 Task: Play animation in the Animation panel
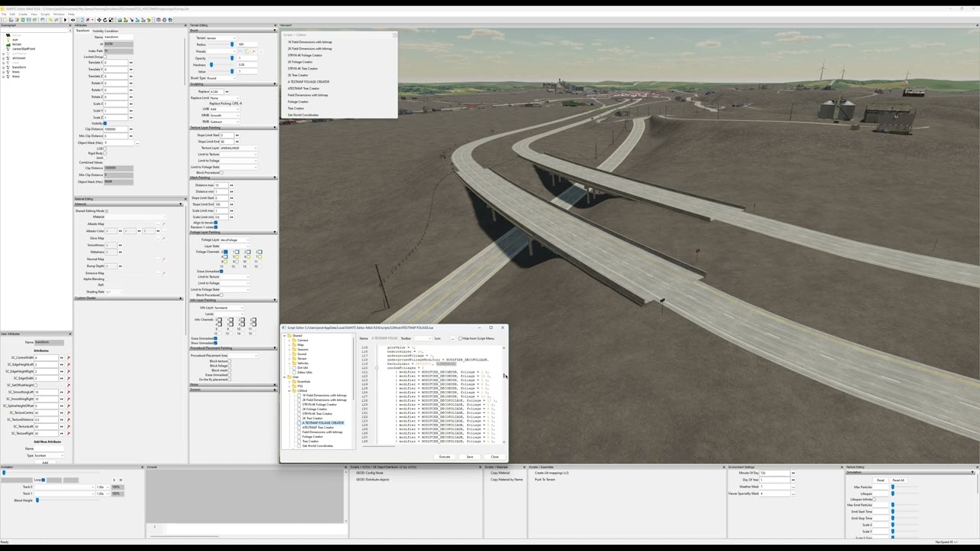(114, 480)
